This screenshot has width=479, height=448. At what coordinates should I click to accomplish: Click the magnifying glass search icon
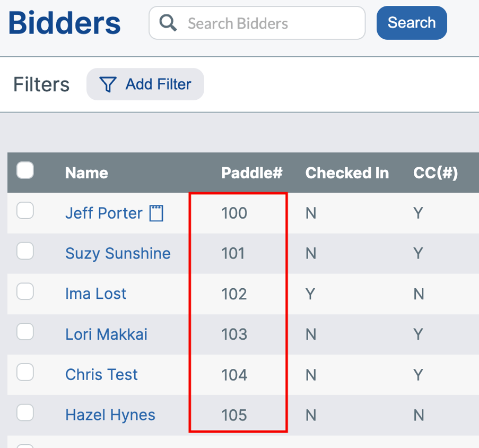(168, 23)
